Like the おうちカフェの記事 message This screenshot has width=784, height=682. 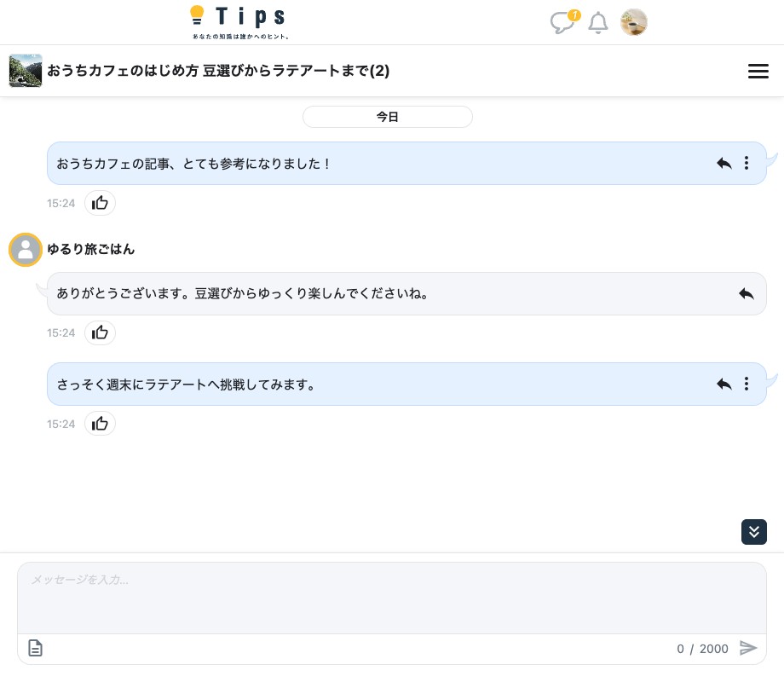click(x=100, y=203)
